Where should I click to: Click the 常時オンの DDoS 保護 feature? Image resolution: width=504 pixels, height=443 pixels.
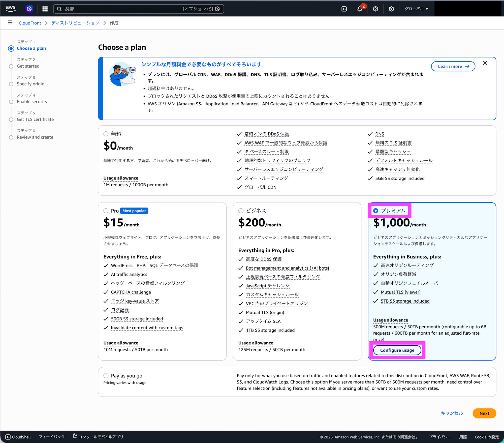tap(267, 134)
